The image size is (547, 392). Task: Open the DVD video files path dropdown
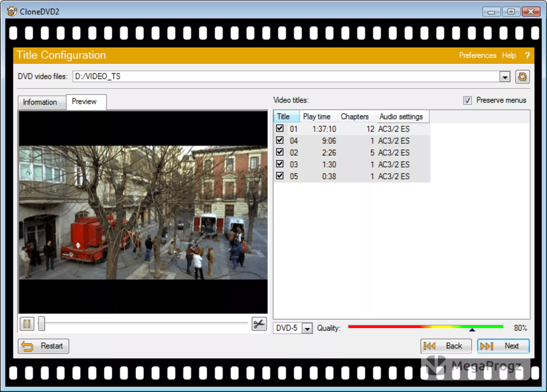[505, 77]
